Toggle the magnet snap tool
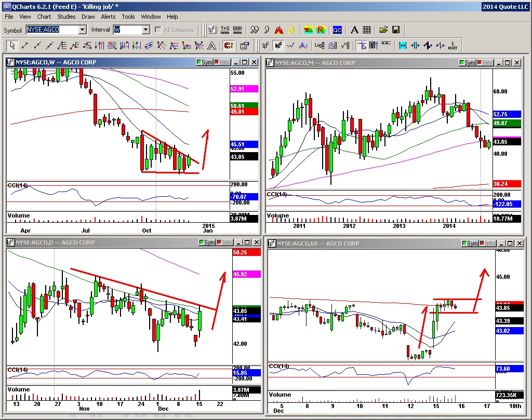Image resolution: width=532 pixels, height=420 pixels. pyautogui.click(x=229, y=45)
